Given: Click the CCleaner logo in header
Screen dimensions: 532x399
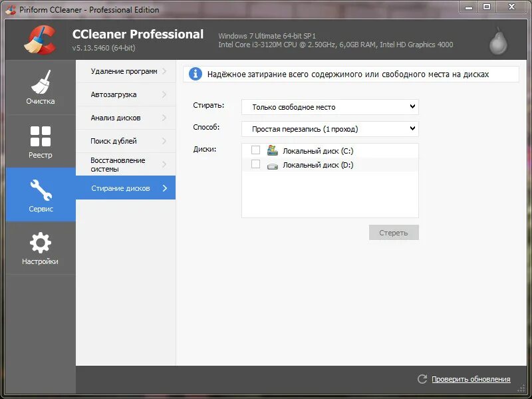Looking at the screenshot, I should tap(40, 40).
